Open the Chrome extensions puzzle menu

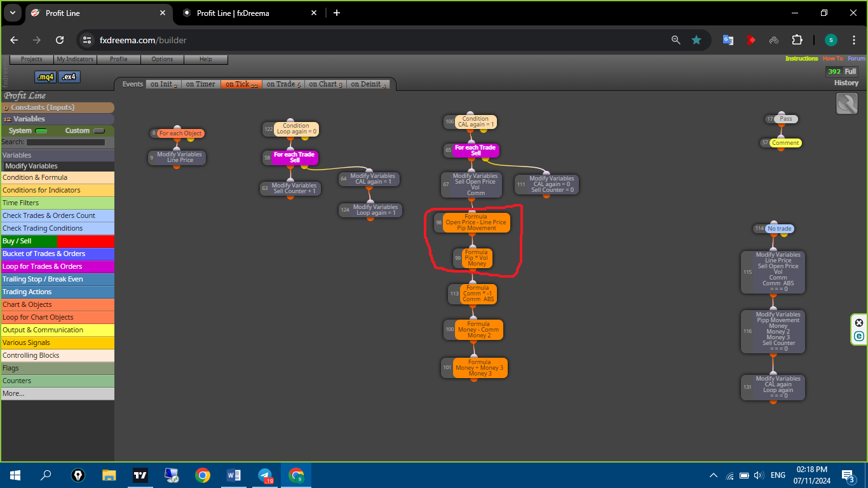click(x=797, y=40)
